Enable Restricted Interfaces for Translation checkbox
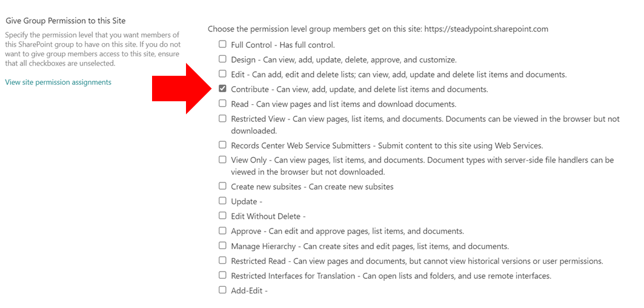Viewport: 644px width, 308px height. [x=222, y=275]
